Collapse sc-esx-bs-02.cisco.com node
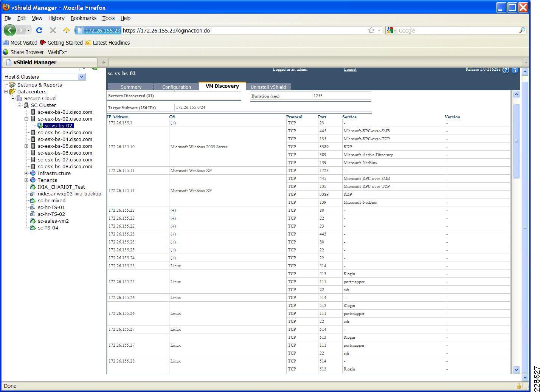The height and width of the screenshot is (392, 540). click(26, 119)
